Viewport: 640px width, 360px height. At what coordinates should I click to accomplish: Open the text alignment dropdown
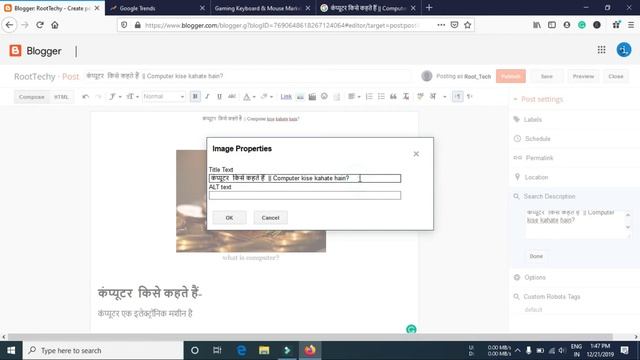pyautogui.click(x=353, y=97)
